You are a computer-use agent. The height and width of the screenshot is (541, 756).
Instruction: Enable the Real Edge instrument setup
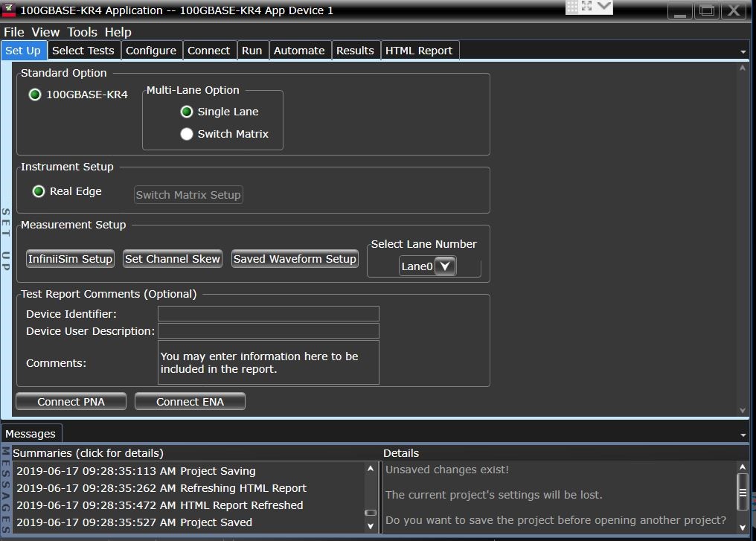pos(38,191)
